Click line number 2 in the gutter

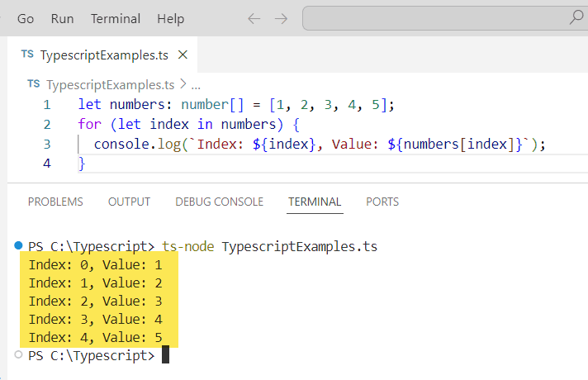pyautogui.click(x=47, y=124)
